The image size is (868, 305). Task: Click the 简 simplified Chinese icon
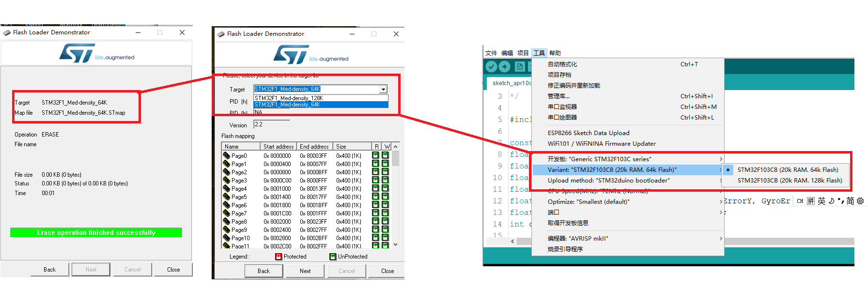pos(850,201)
